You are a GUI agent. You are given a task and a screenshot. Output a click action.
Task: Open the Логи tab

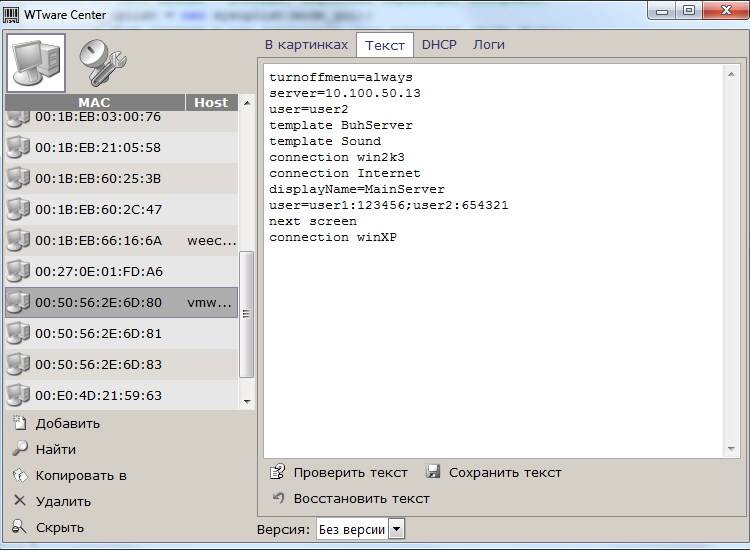click(489, 45)
